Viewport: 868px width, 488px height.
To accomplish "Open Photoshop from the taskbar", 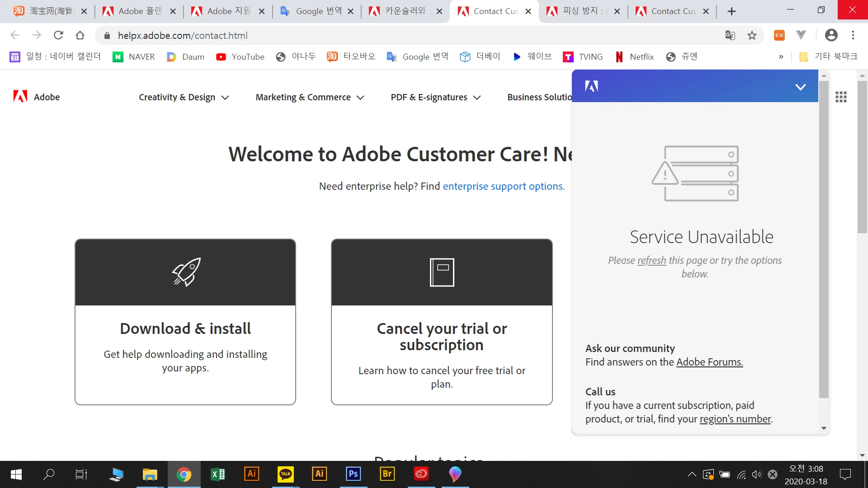I will pos(353,474).
